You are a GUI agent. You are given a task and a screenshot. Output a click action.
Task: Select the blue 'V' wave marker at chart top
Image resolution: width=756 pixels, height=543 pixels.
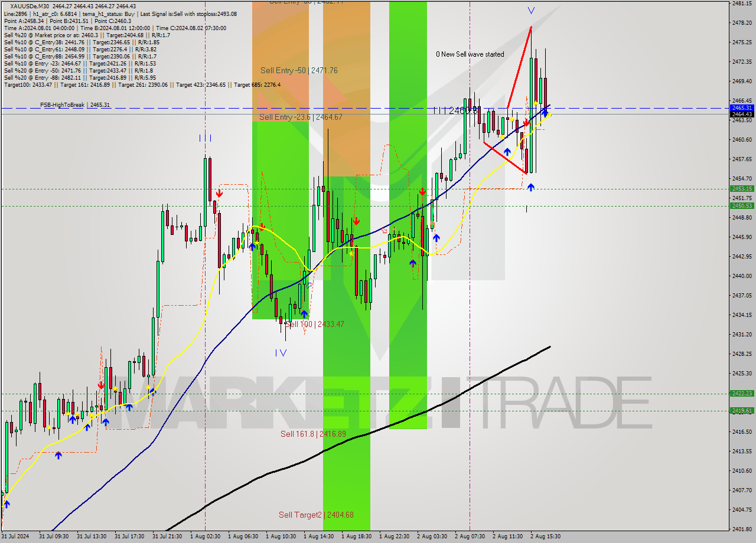[531, 11]
